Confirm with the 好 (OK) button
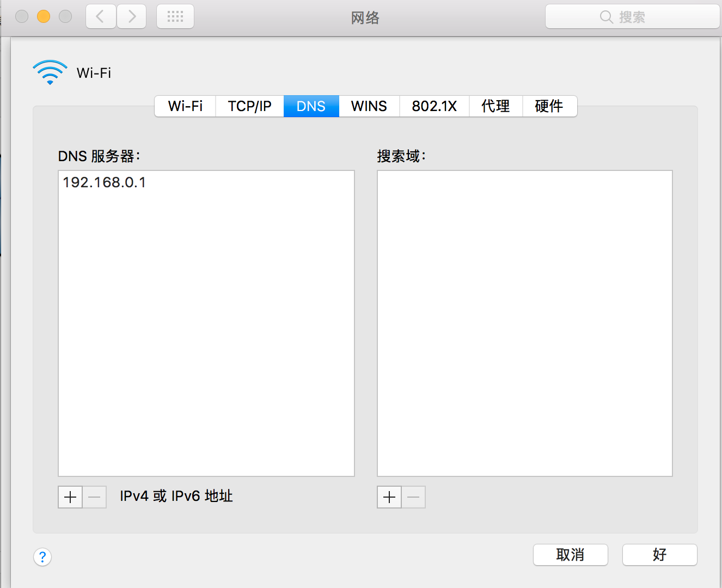This screenshot has height=588, width=722. [x=659, y=555]
